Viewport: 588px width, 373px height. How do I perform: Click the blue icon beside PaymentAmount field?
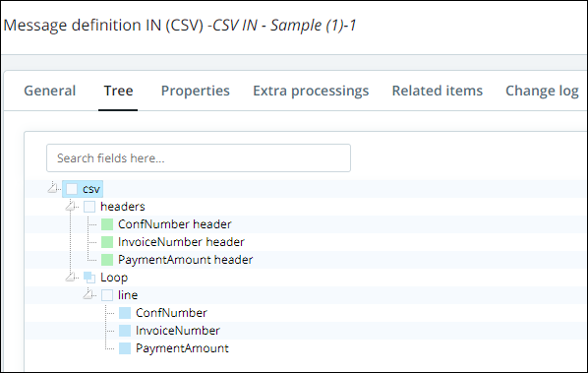[125, 348]
